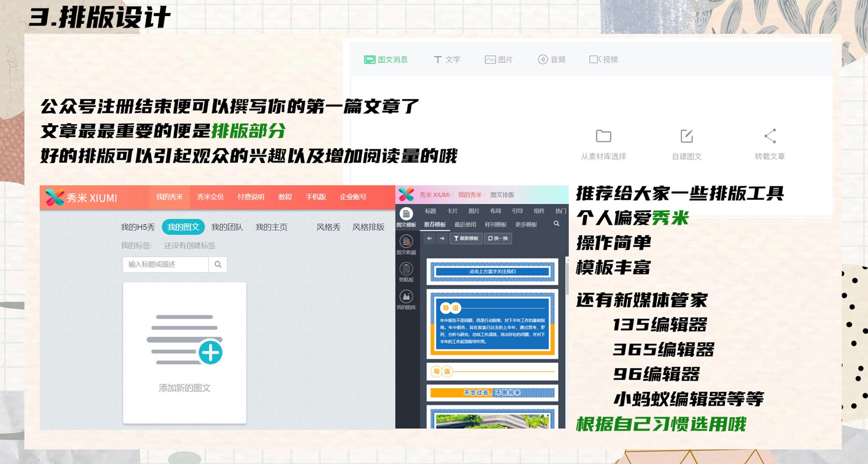Switch to the 推荐模板 tab
Screen dimensions: 868x464
pos(435,224)
